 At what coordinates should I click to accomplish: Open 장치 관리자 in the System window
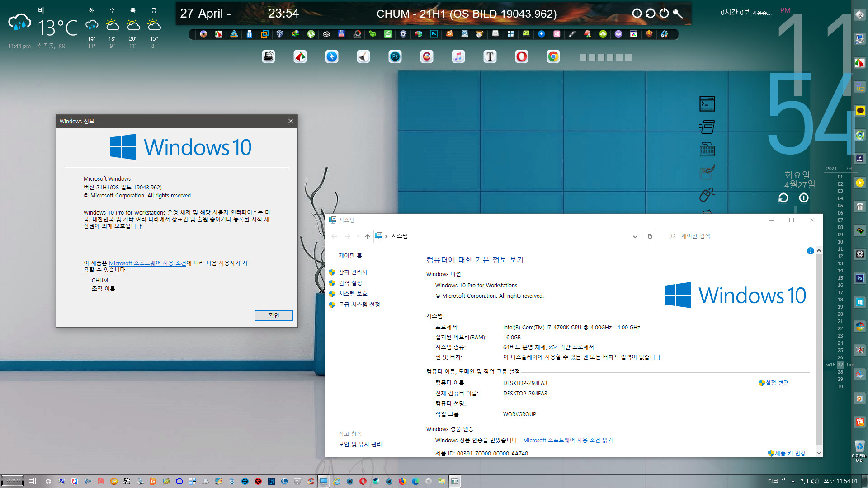coord(353,272)
